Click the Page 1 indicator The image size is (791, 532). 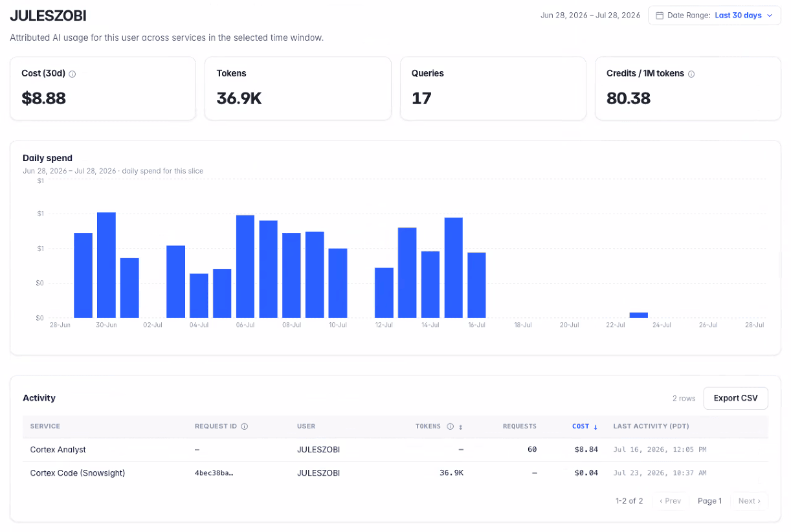coord(709,501)
